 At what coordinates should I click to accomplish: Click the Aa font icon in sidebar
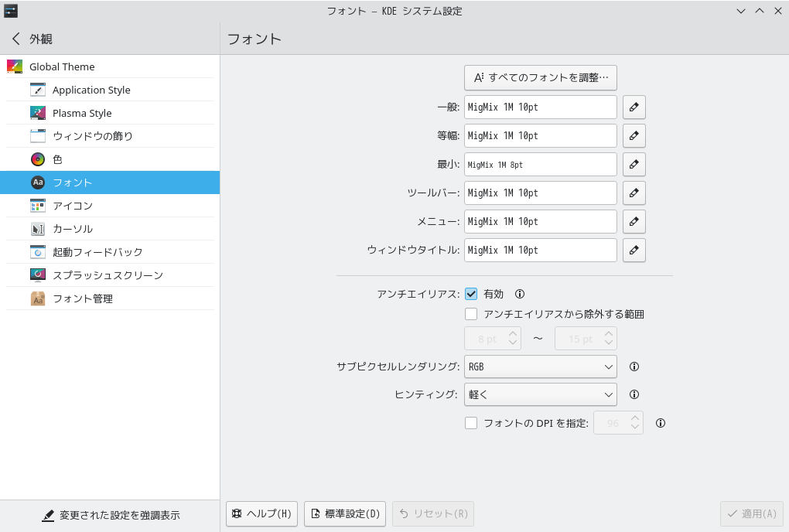click(38, 182)
